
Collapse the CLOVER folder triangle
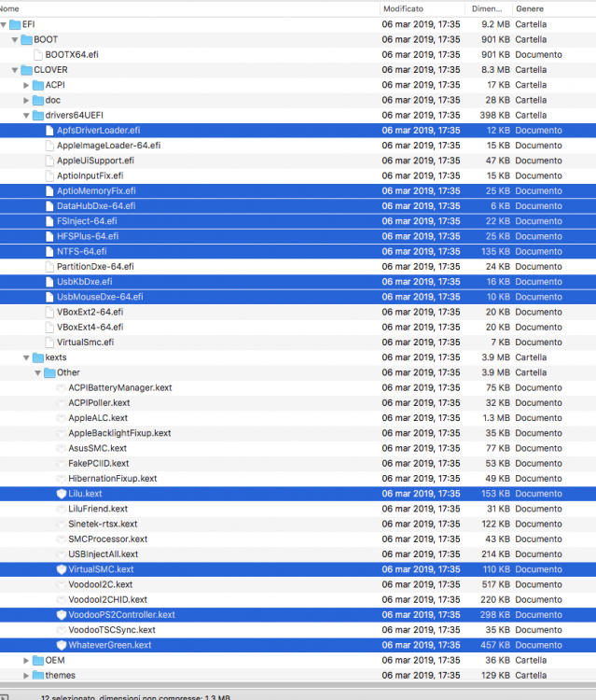pyautogui.click(x=15, y=70)
